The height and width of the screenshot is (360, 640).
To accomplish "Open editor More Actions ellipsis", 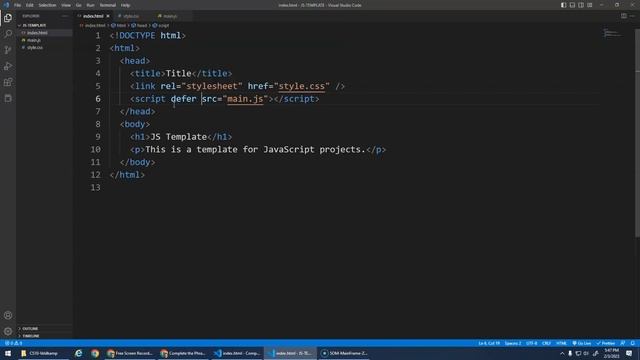I will tap(632, 16).
